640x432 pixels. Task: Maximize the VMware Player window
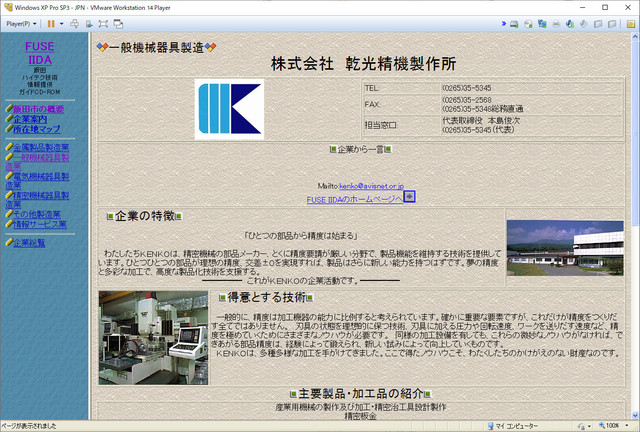605,7
